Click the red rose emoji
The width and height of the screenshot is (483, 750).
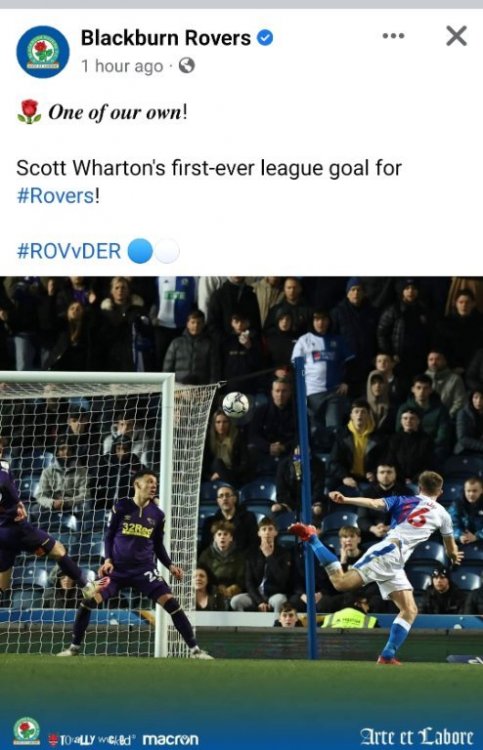(30, 112)
